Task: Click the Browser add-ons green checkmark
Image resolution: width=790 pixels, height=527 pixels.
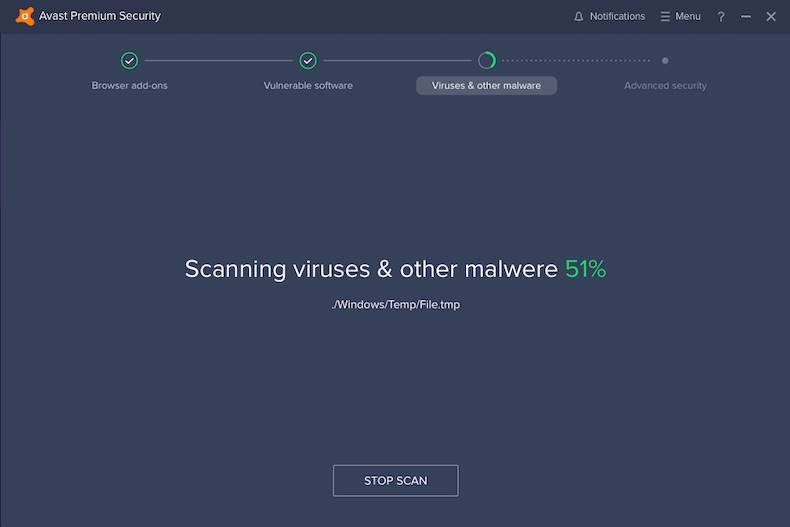Action: tap(129, 61)
